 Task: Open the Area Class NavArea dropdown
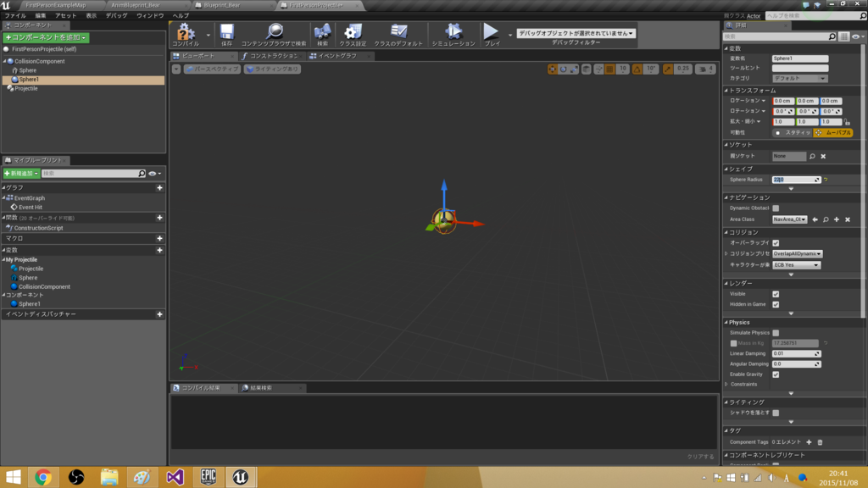coord(790,219)
